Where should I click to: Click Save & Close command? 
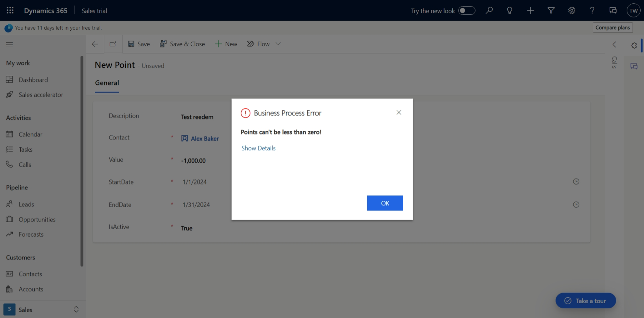coord(182,44)
